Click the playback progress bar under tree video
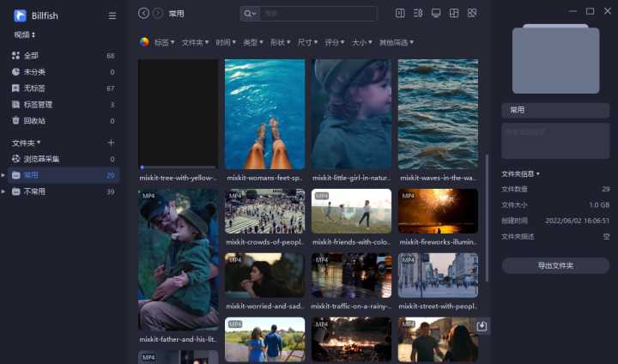This screenshot has width=618, height=364. tap(179, 167)
